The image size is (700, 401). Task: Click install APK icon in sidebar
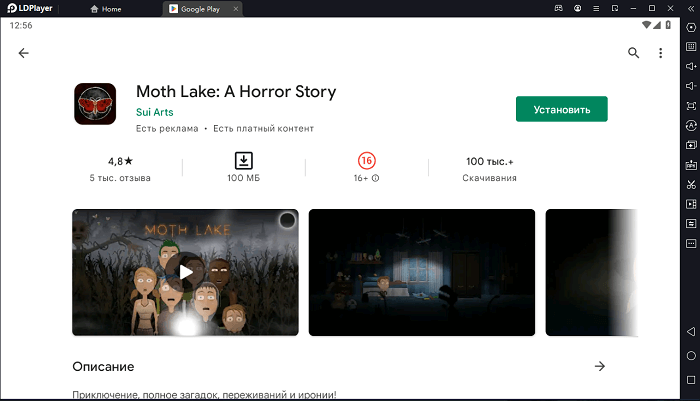click(x=691, y=165)
